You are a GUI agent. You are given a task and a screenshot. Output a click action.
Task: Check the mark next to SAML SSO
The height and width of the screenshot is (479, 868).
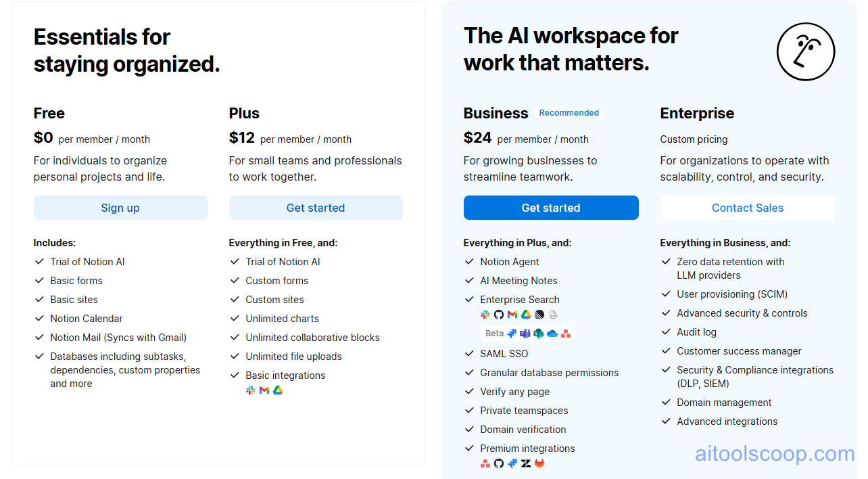click(468, 353)
